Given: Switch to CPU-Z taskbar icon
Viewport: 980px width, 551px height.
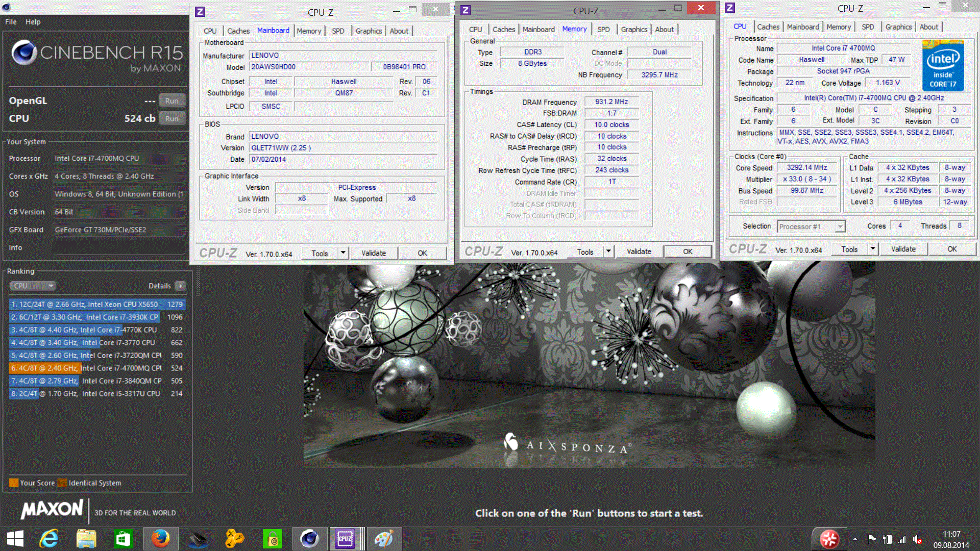Looking at the screenshot, I should [346, 539].
